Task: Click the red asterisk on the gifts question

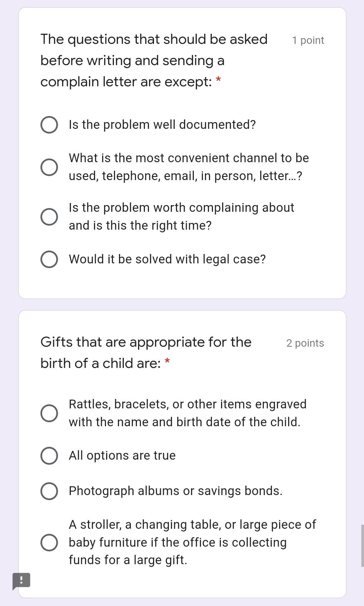Action: (168, 363)
